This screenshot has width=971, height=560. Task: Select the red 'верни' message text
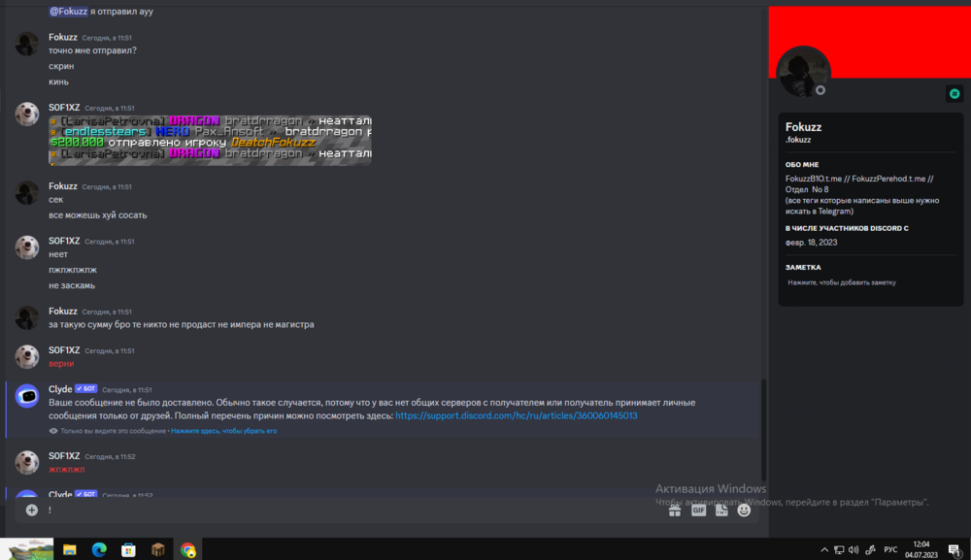click(x=61, y=364)
